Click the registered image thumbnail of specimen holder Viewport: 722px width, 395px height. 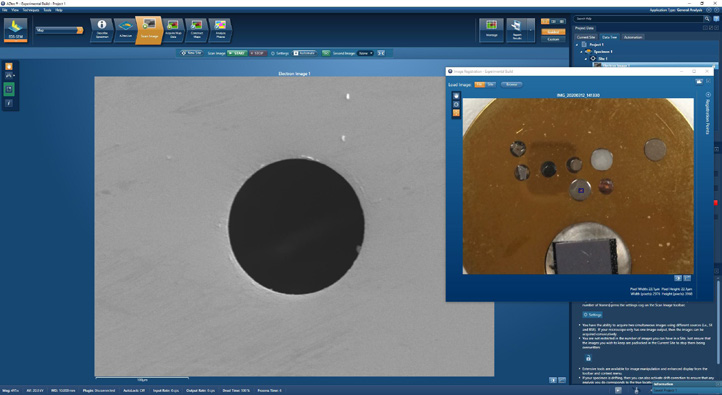coord(578,186)
